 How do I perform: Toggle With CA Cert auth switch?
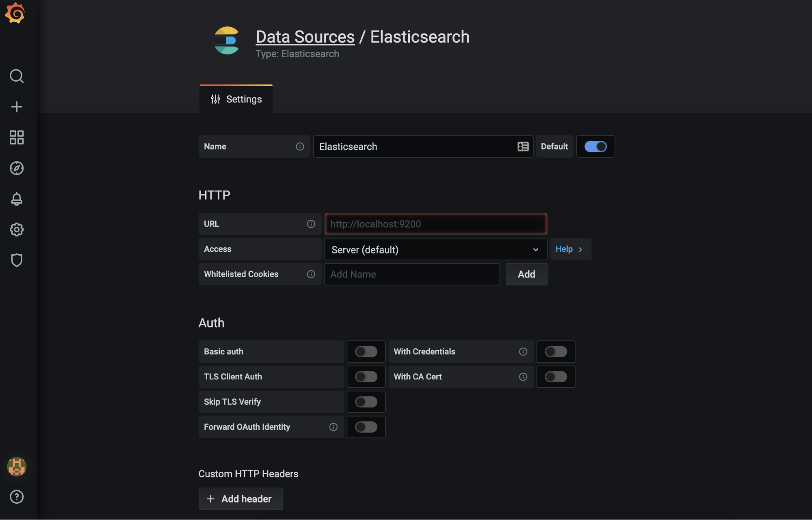[x=556, y=376]
